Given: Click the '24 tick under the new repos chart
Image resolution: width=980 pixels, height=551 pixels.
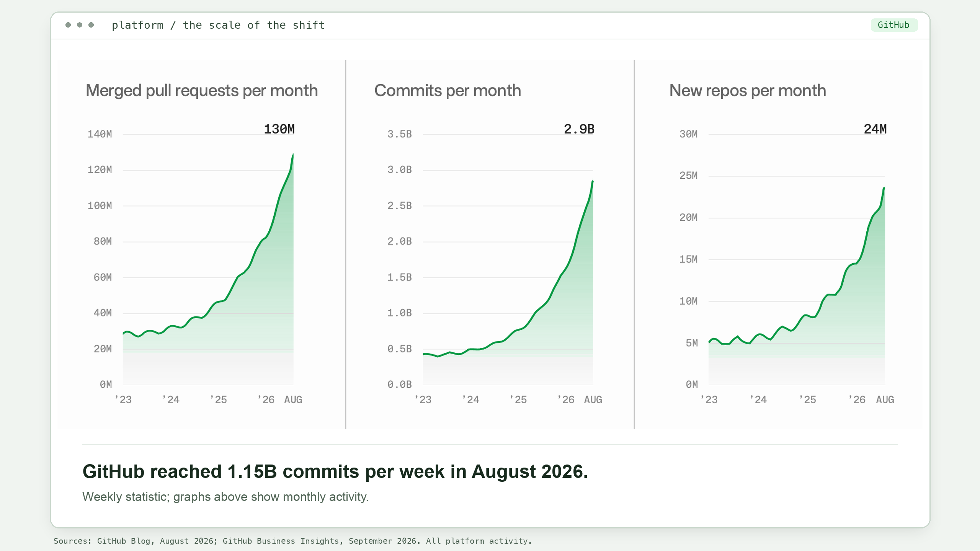Looking at the screenshot, I should pyautogui.click(x=758, y=400).
